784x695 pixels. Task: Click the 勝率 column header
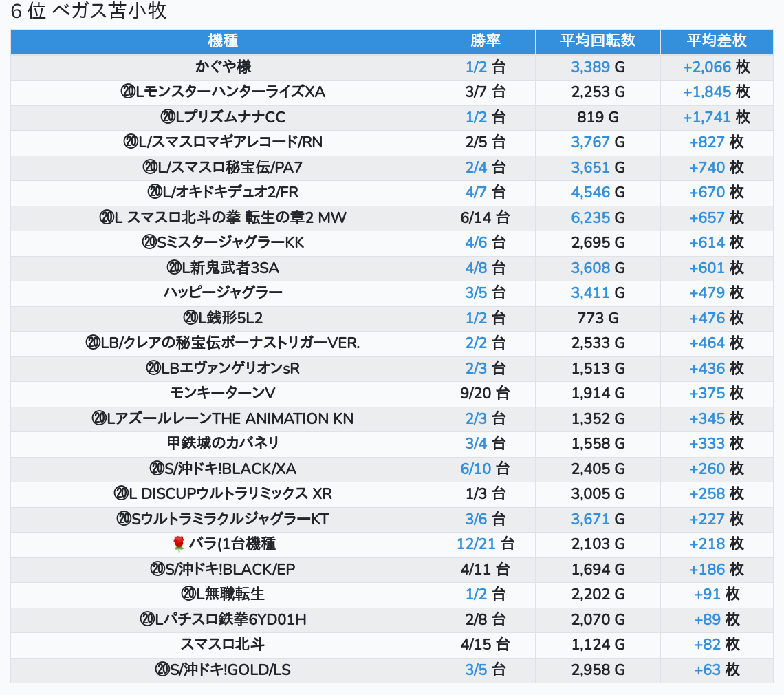click(x=486, y=41)
